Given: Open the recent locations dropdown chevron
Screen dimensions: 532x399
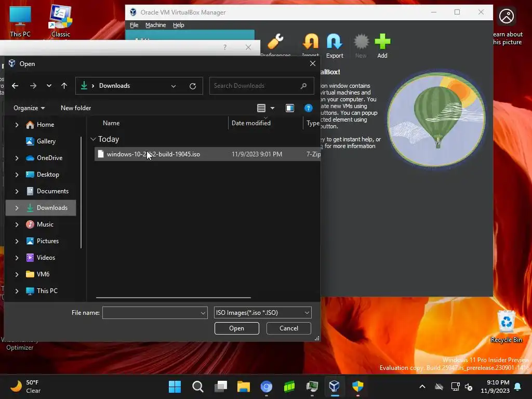Looking at the screenshot, I should [x=49, y=86].
